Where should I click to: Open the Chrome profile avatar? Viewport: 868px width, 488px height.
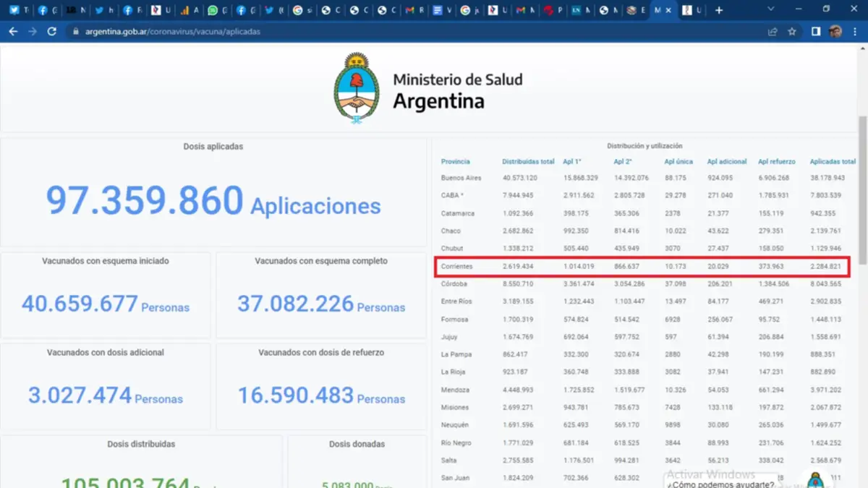coord(835,32)
